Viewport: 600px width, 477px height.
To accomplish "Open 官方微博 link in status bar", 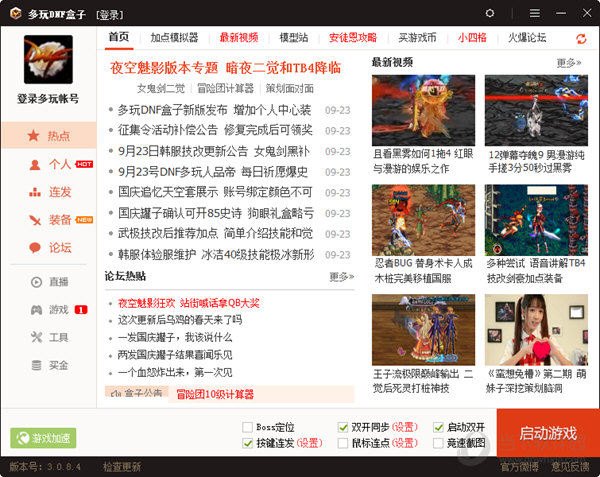I will 519,467.
